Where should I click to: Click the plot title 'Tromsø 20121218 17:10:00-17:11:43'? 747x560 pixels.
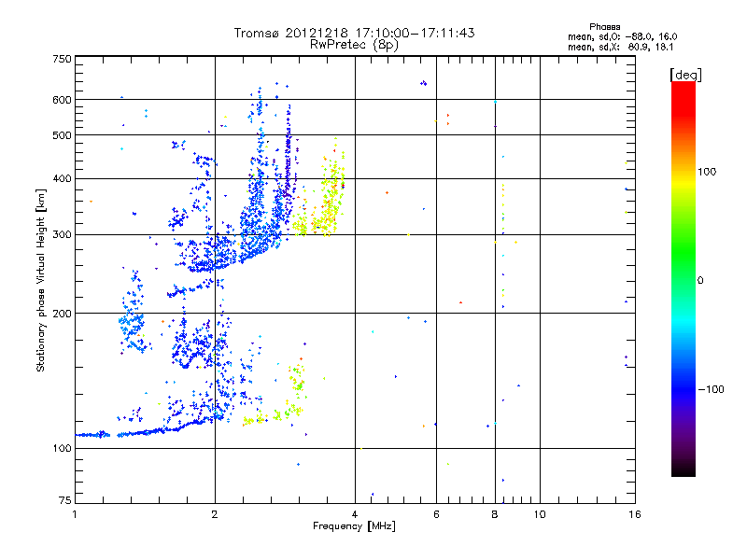pyautogui.click(x=354, y=33)
